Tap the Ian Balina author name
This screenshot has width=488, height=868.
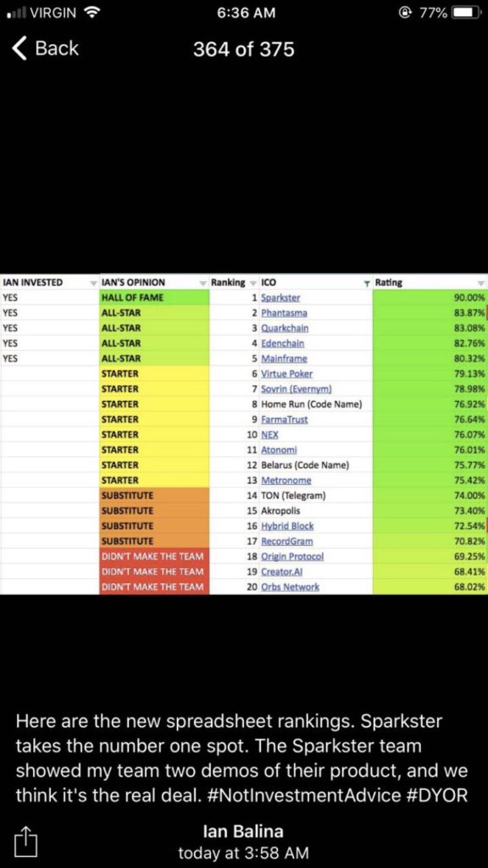[243, 832]
